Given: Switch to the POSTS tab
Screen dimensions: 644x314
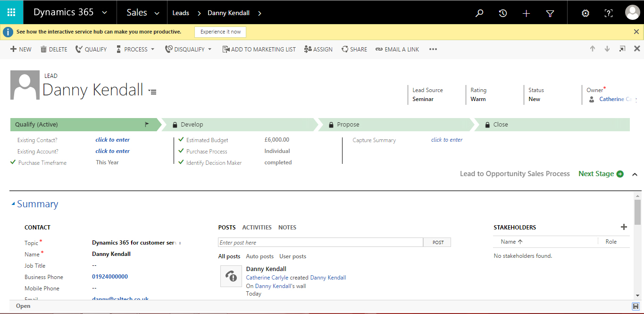Looking at the screenshot, I should [x=227, y=228].
